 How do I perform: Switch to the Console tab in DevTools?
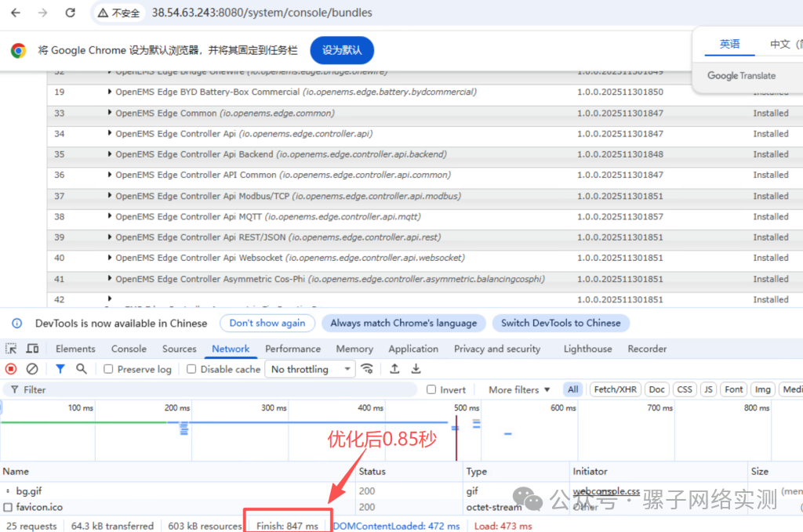[128, 349]
